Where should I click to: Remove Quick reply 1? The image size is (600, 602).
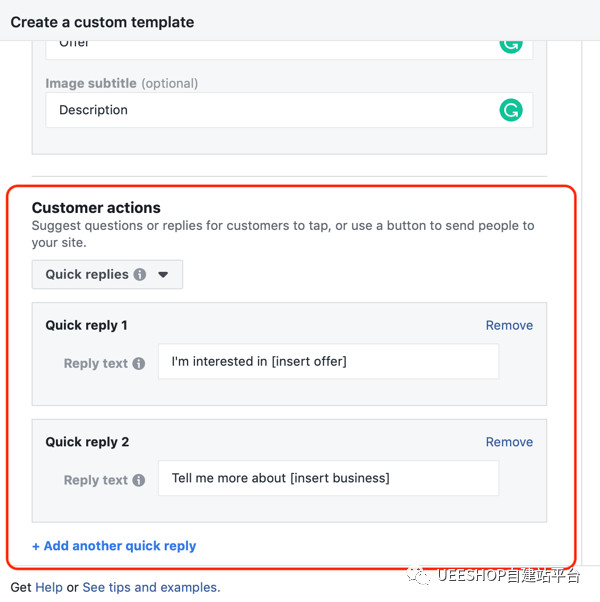[x=509, y=325]
